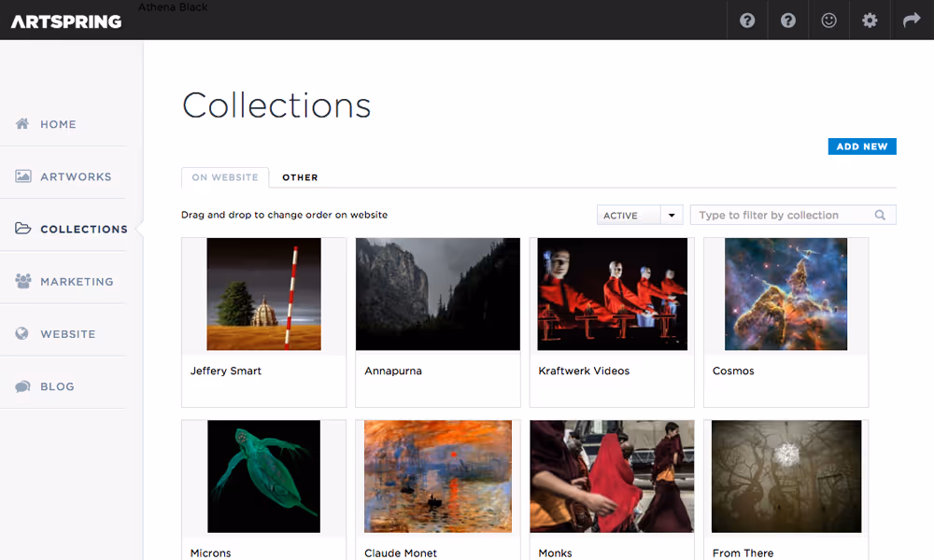Click the From There title text
The width and height of the screenshot is (934, 560).
click(743, 553)
